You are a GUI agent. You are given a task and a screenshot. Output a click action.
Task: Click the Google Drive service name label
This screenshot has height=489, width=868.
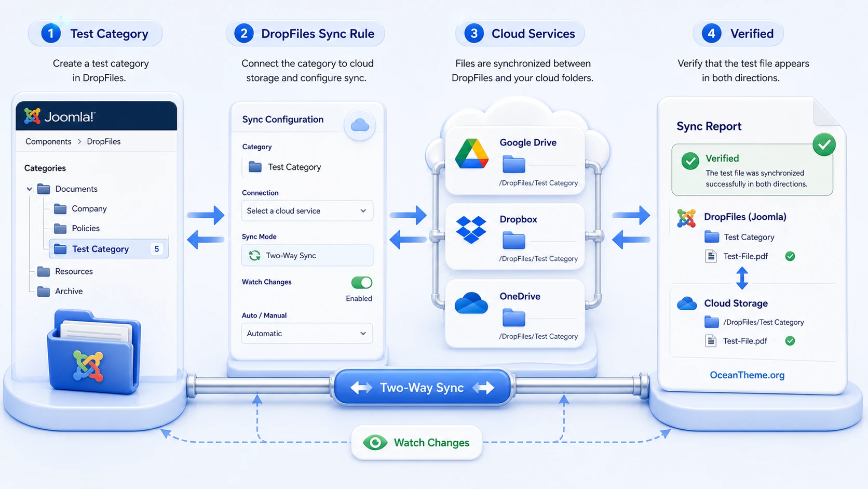pos(528,142)
